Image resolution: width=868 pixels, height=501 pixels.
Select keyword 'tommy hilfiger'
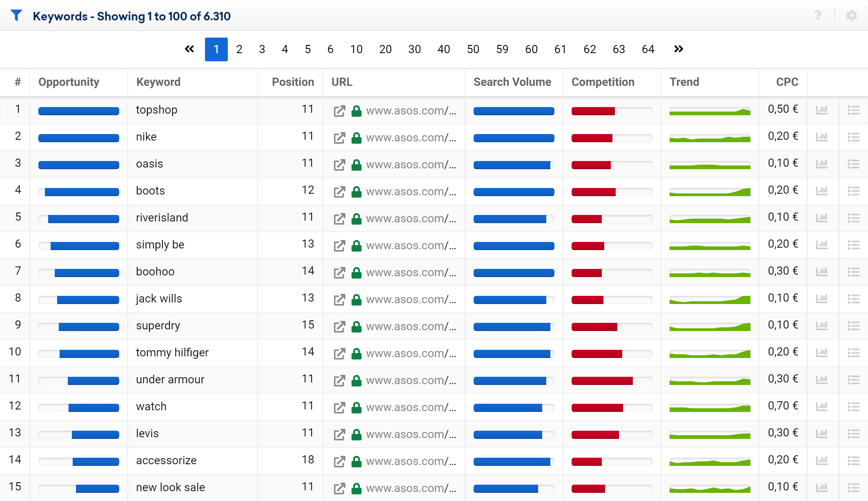click(x=172, y=353)
